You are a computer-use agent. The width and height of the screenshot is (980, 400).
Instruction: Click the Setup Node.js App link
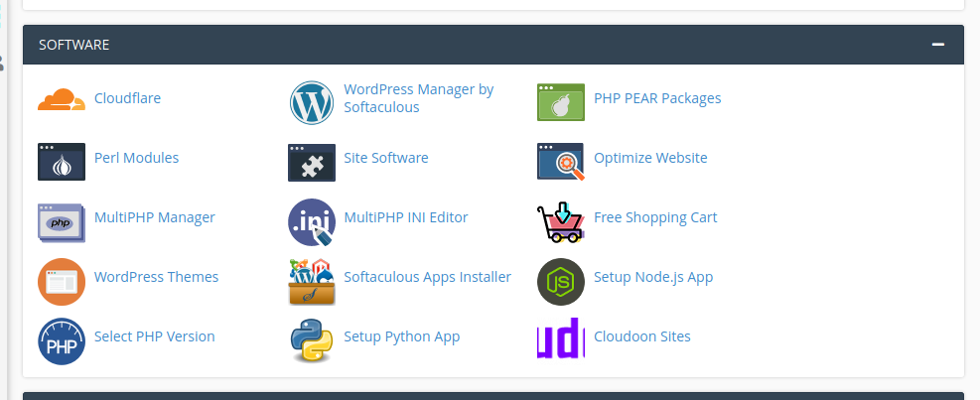(x=653, y=277)
